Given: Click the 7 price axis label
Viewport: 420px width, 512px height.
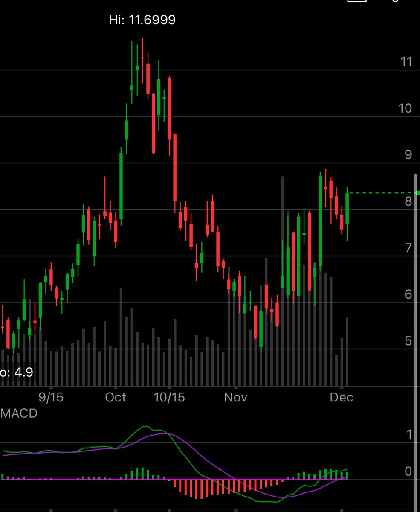Looking at the screenshot, I should 408,248.
